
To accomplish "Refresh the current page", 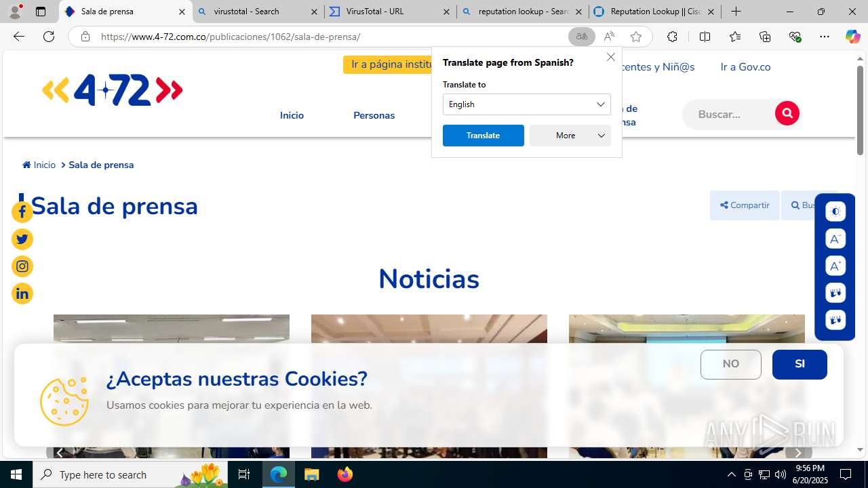I will coord(49,37).
